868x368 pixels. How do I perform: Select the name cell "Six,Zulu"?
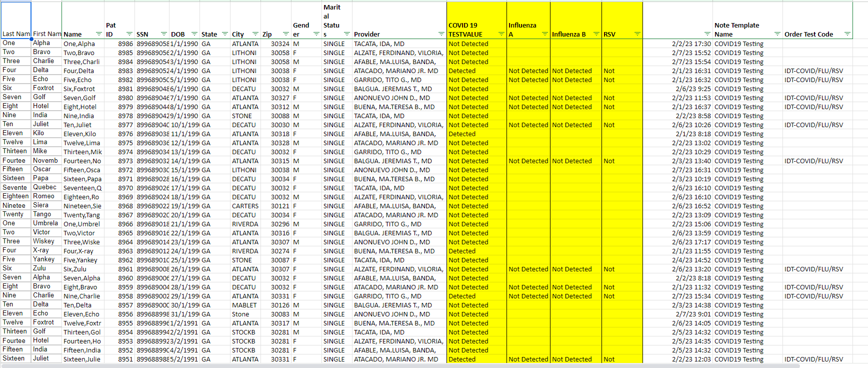83,269
